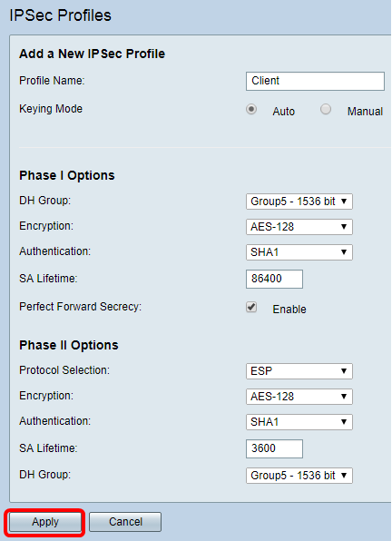Select the Auto keying mode radio button

(x=251, y=109)
